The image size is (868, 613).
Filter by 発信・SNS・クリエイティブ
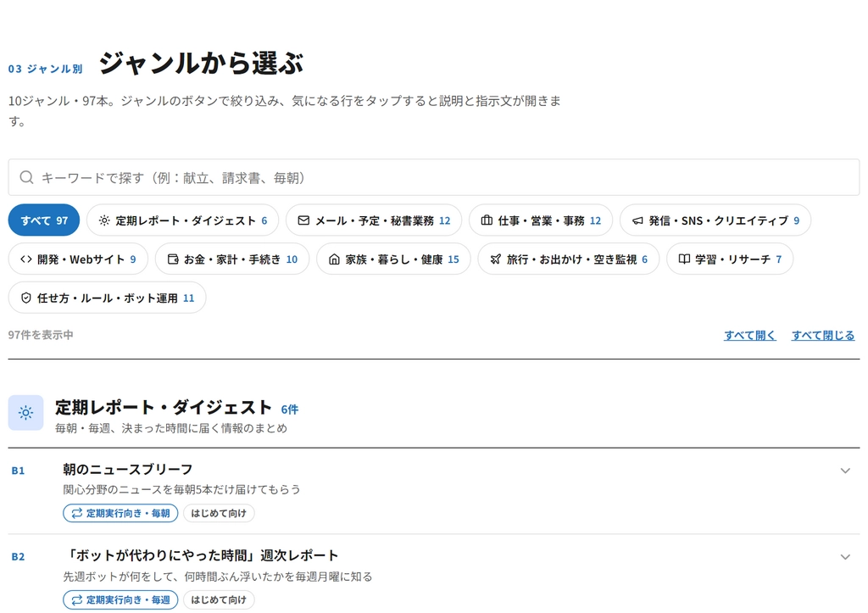point(715,220)
